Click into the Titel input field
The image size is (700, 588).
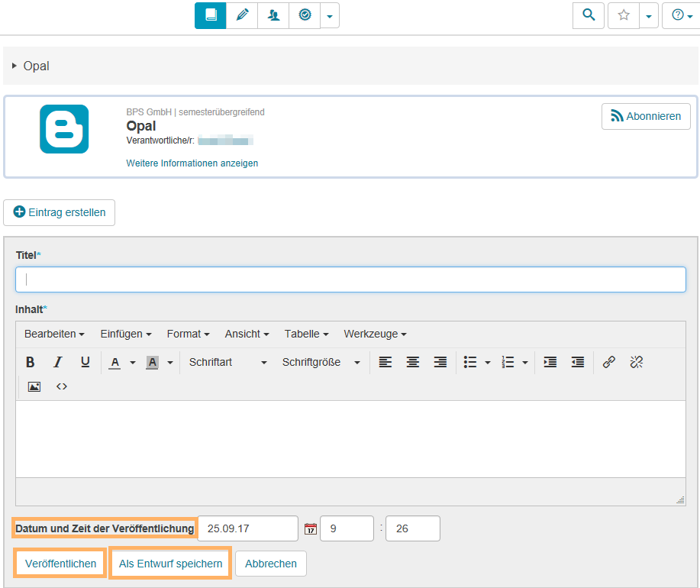click(350, 279)
